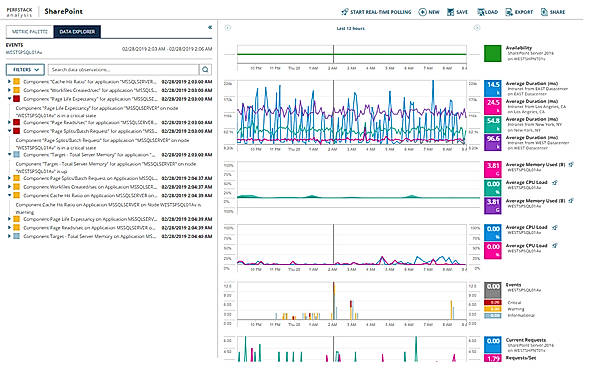
Task: Click the green 0.00 Average CPU Load swatch
Action: pyautogui.click(x=492, y=187)
